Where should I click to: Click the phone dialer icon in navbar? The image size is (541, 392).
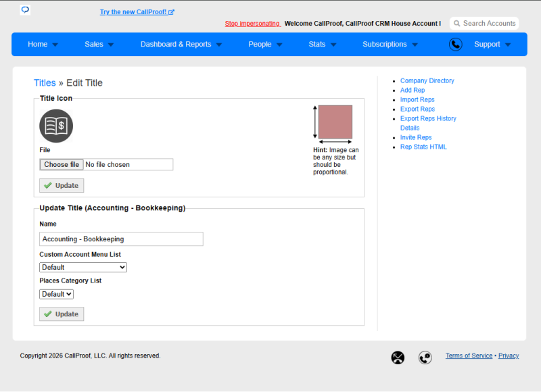click(455, 45)
